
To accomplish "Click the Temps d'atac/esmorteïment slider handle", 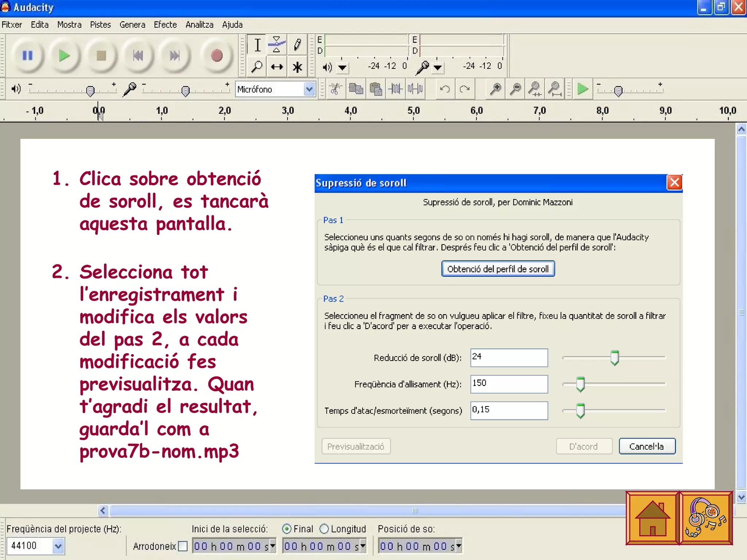I will point(580,411).
